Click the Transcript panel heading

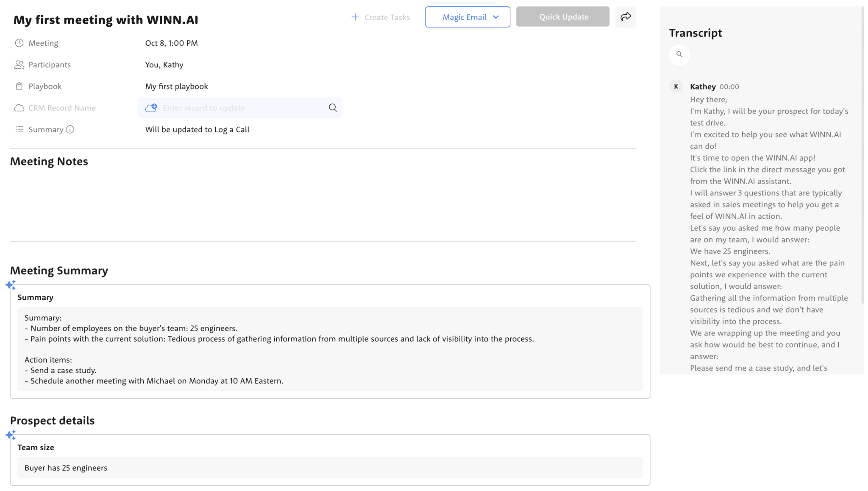tap(696, 33)
